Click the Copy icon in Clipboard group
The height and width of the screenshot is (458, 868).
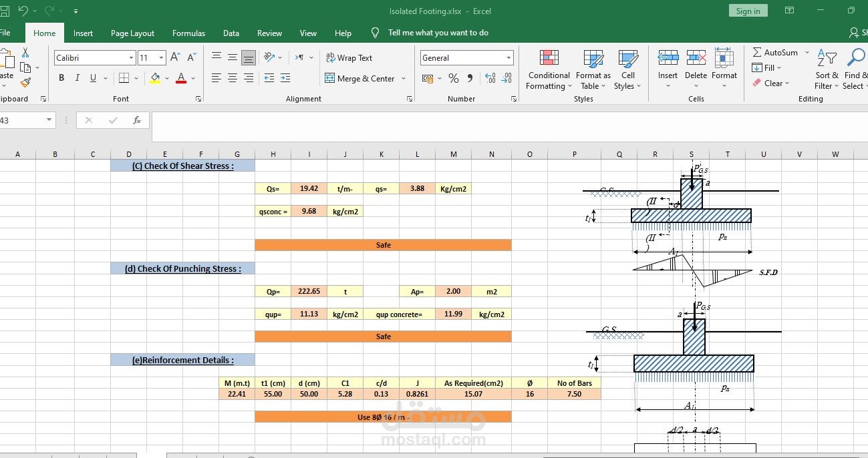coord(25,67)
